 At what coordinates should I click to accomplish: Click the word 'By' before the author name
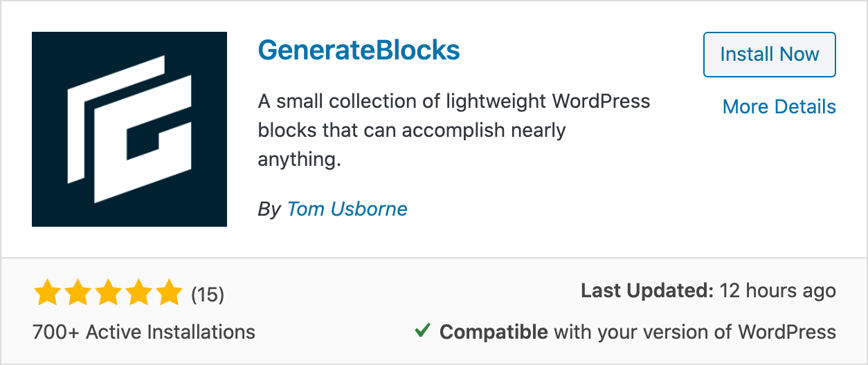[x=269, y=209]
